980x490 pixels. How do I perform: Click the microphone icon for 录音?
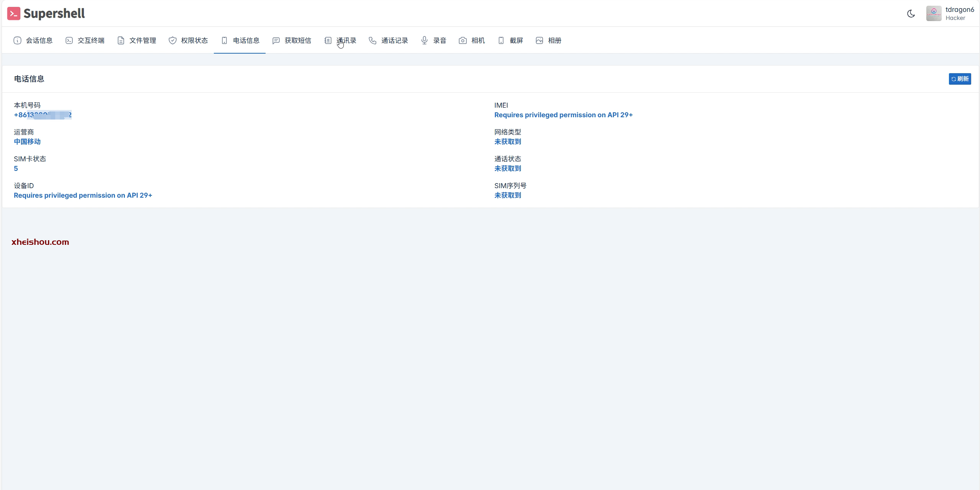pyautogui.click(x=424, y=41)
